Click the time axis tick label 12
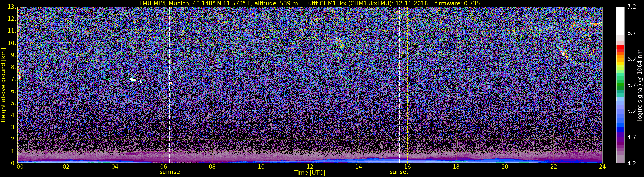The height and width of the screenshot is (177, 644). pyautogui.click(x=309, y=167)
